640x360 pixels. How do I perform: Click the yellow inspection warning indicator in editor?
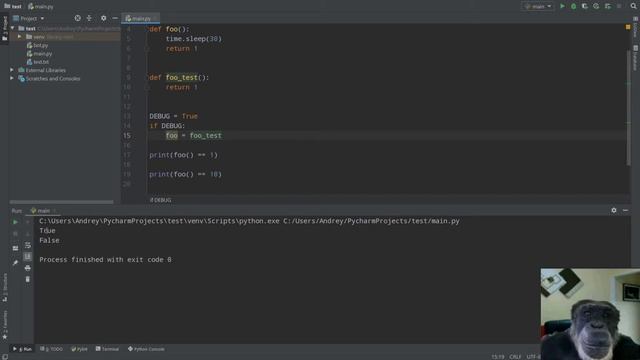click(628, 27)
